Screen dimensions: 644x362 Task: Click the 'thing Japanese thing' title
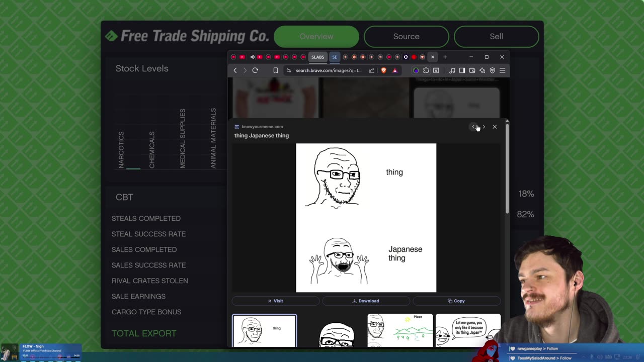262,136
